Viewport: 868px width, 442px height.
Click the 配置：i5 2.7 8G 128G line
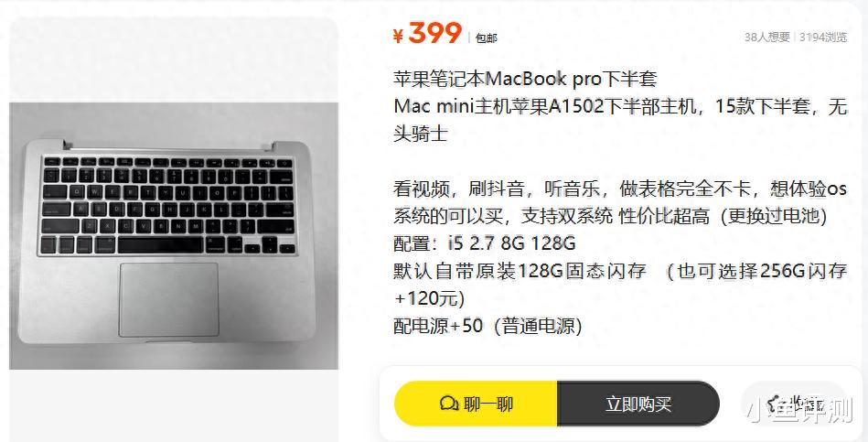[x=485, y=243]
